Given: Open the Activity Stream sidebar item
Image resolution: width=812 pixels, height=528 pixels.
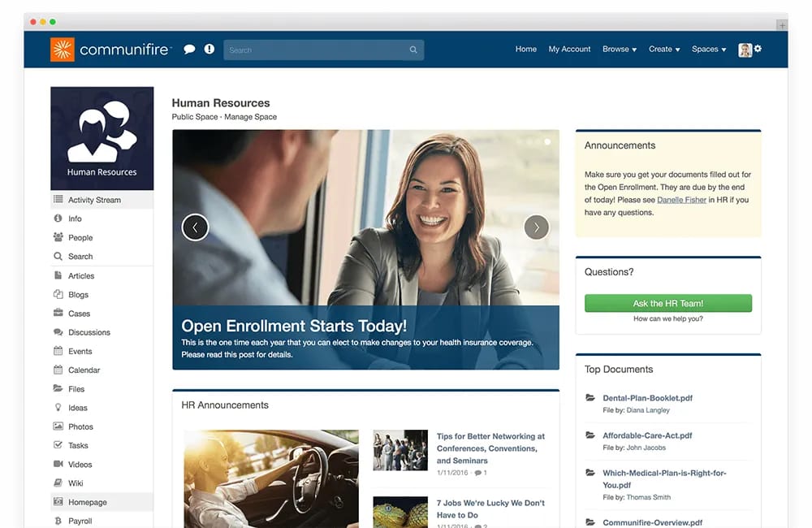Looking at the screenshot, I should click(102, 200).
